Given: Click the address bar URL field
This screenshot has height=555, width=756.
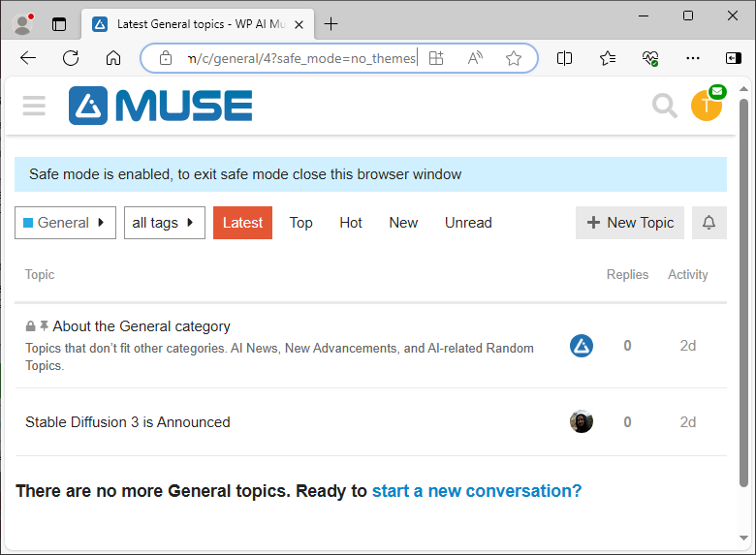Looking at the screenshot, I should click(x=301, y=58).
